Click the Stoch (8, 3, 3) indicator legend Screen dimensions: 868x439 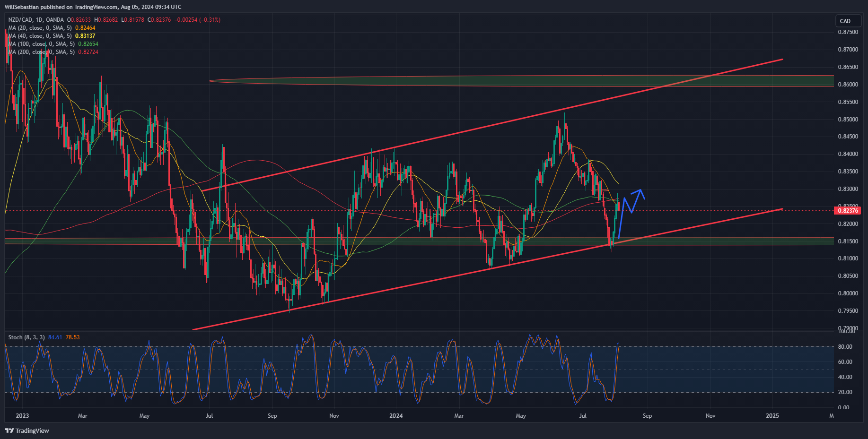(x=26, y=337)
